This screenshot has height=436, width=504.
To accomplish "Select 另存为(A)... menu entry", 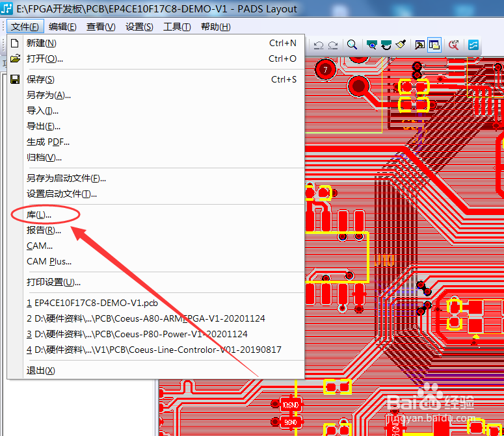I will tap(156, 95).
